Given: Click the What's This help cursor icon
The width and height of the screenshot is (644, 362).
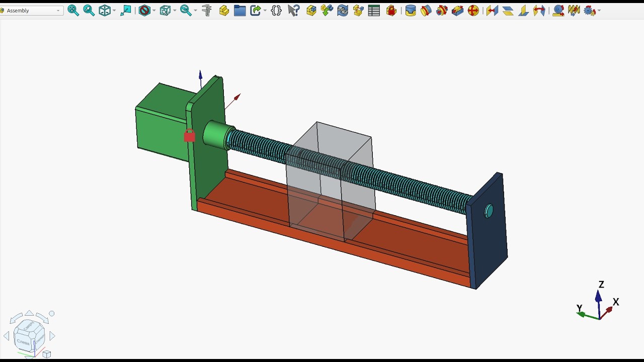Looking at the screenshot, I should (294, 11).
